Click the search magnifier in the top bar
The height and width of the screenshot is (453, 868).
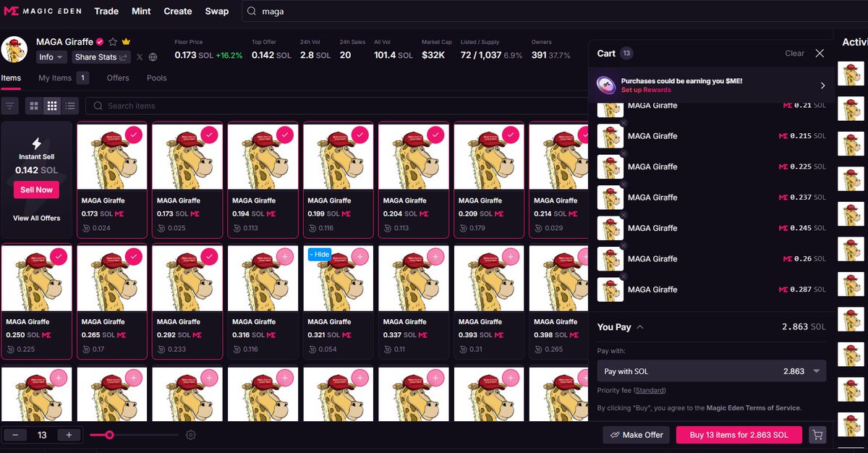251,12
